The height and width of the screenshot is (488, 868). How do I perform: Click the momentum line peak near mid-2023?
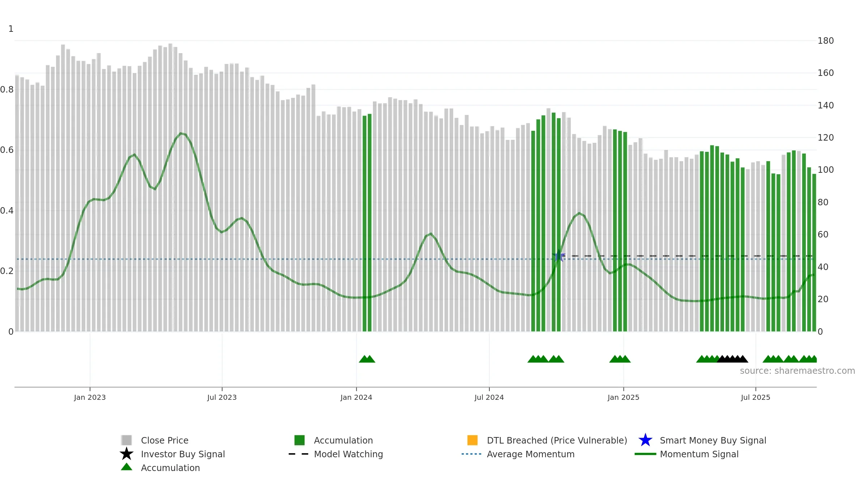pos(181,133)
